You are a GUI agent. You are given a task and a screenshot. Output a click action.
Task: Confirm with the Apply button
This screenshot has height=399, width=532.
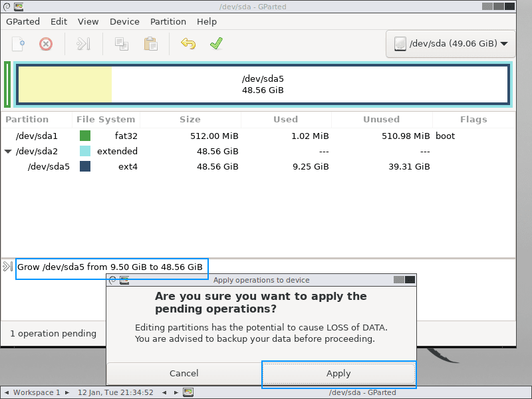(x=338, y=373)
